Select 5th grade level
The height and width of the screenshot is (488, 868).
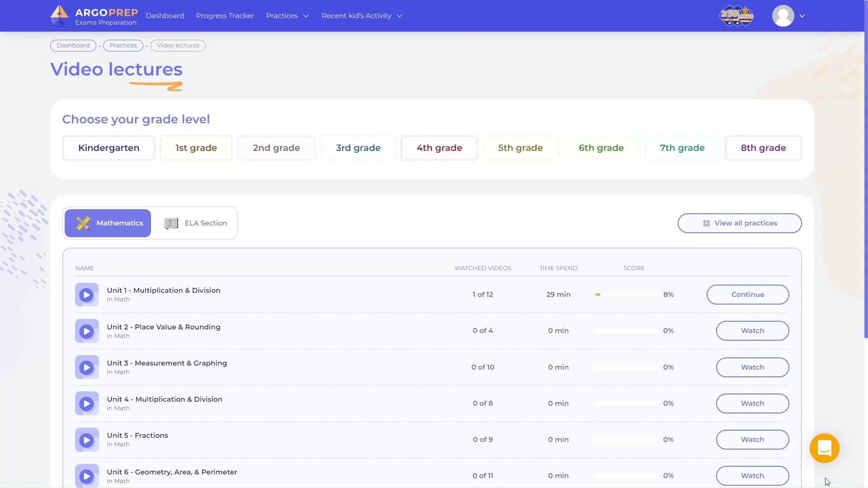[x=520, y=148]
